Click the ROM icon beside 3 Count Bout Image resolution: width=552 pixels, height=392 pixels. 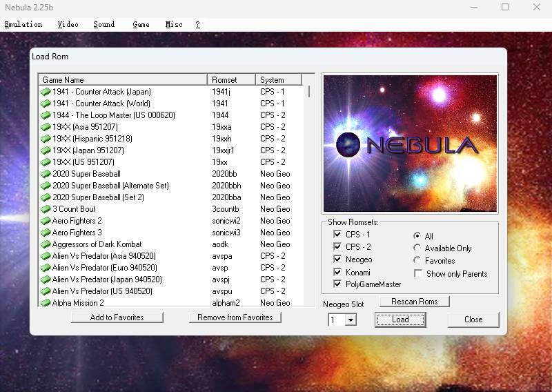(x=46, y=209)
